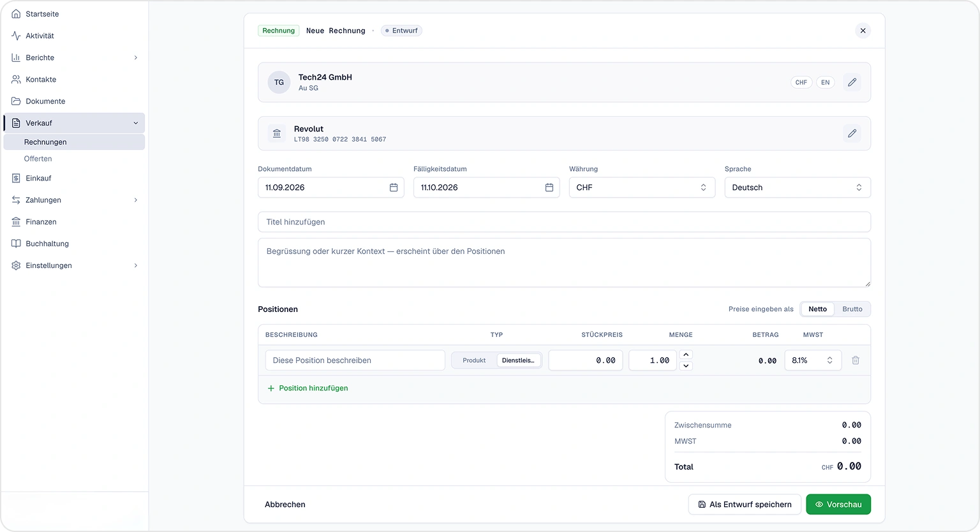
Task: Open Rechnungen in the sidebar
Action: click(74, 142)
